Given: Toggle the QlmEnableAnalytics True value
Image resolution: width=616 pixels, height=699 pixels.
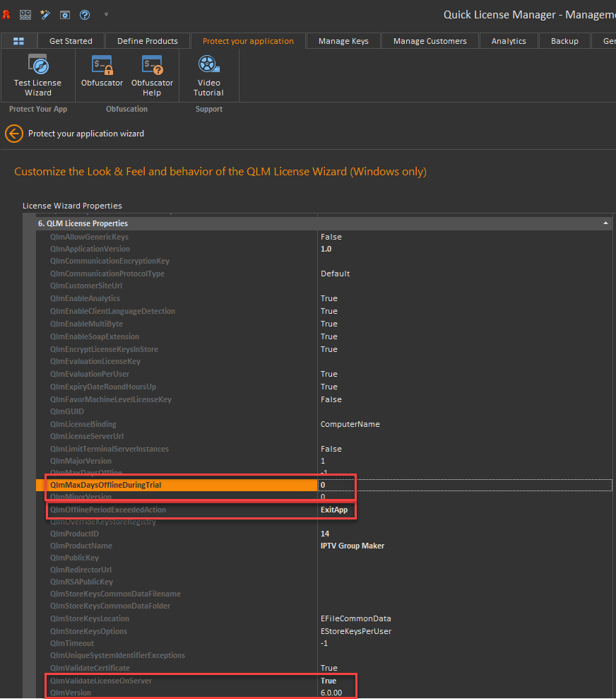Looking at the screenshot, I should coord(328,298).
